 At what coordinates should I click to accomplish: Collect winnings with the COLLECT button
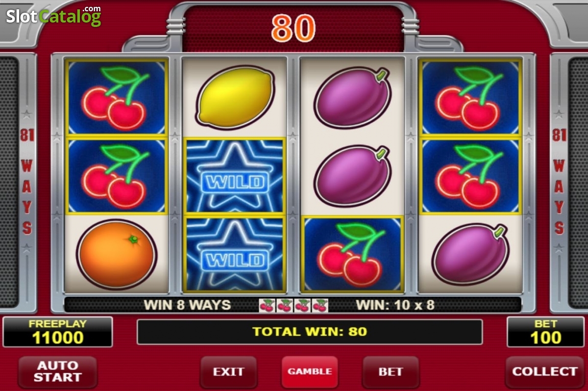(545, 372)
